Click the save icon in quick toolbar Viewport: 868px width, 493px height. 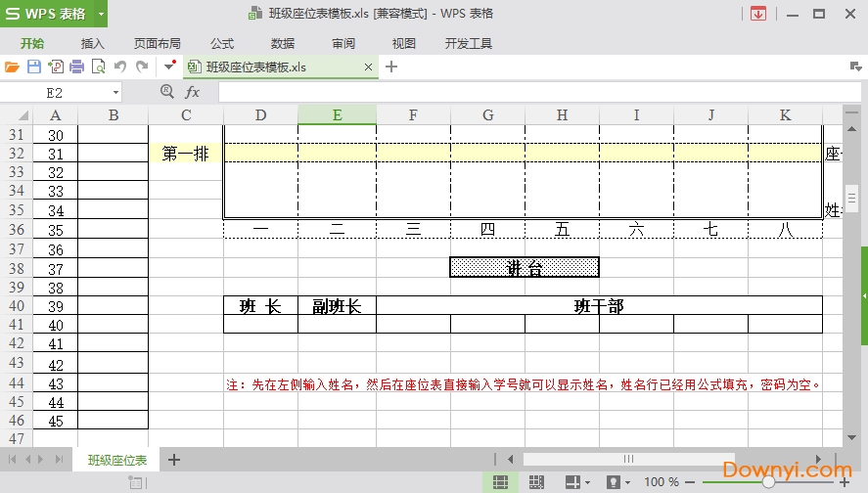coord(34,67)
